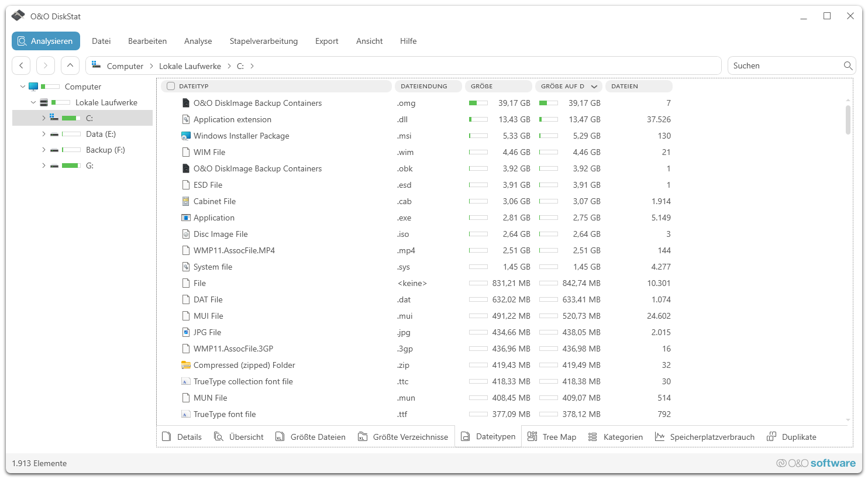The width and height of the screenshot is (868, 479).
Task: Click the JPG File icon
Action: 186,332
